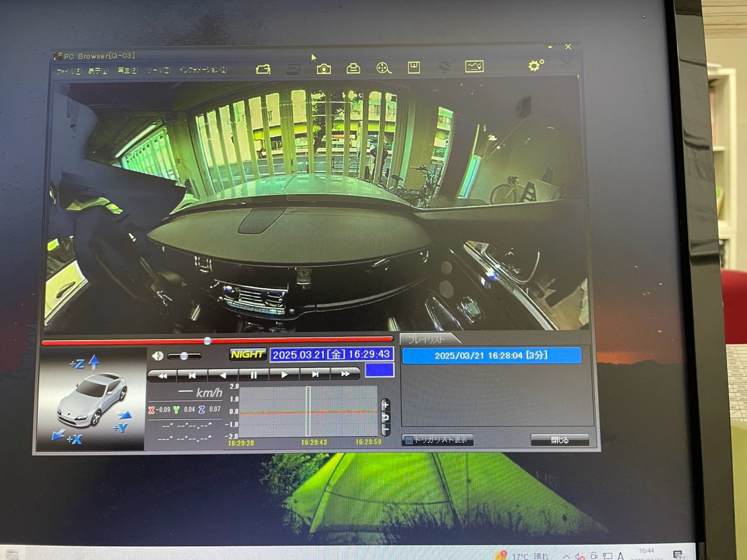
Task: Skip to next file button
Action: 315,374
